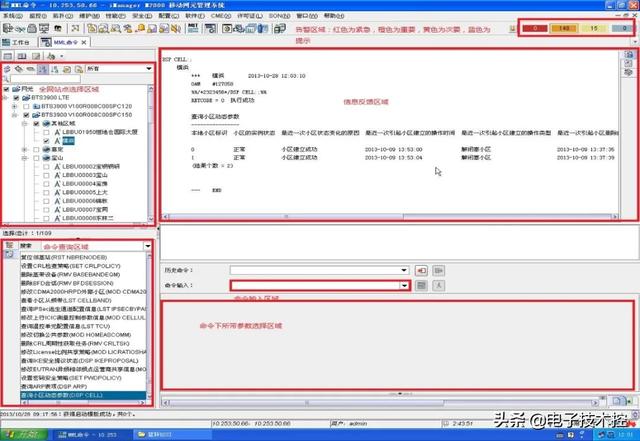640x441 pixels.
Task: Click the MML toolbar icon
Action: point(193,28)
